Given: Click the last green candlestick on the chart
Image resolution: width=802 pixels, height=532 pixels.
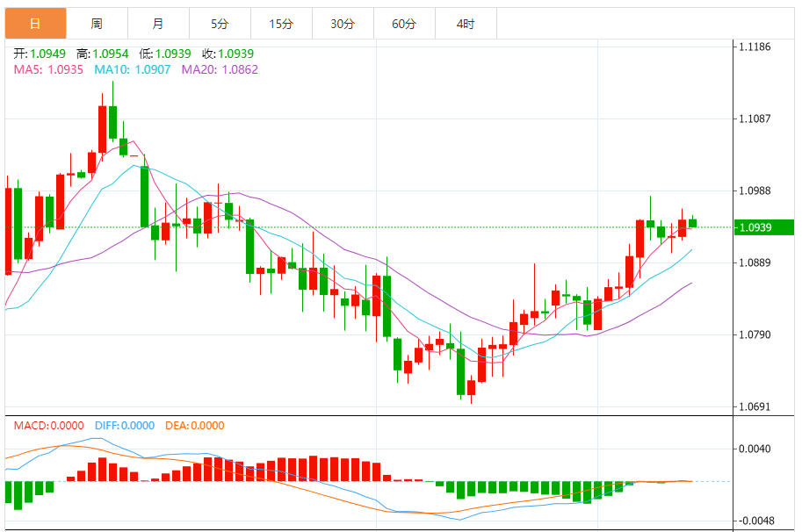Looking at the screenshot, I should (x=692, y=223).
